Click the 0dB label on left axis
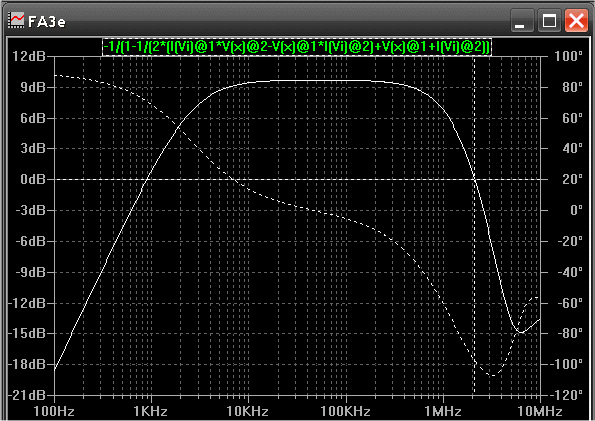This screenshot has width=595, height=421. pyautogui.click(x=33, y=179)
